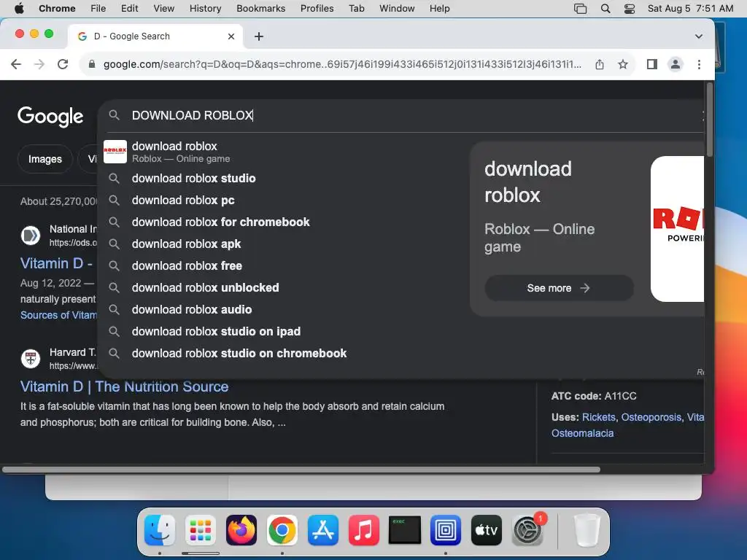Click the Roblox logo suggestion thumbnail
747x560 pixels.
[x=115, y=152]
